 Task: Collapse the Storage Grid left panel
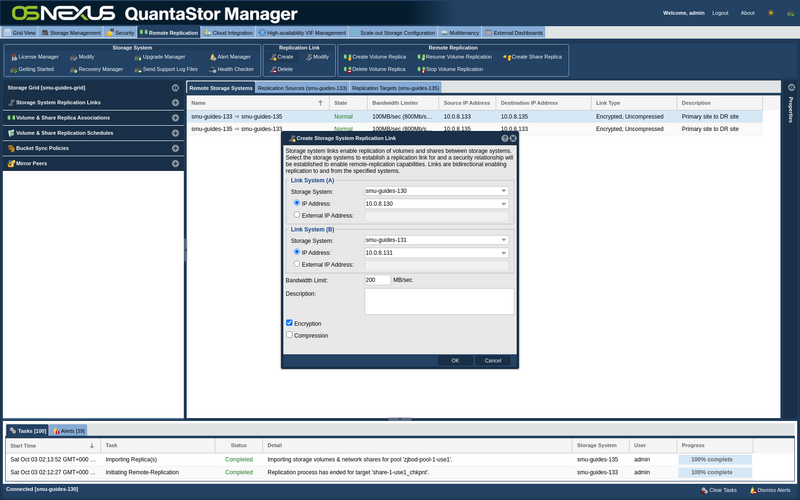176,88
